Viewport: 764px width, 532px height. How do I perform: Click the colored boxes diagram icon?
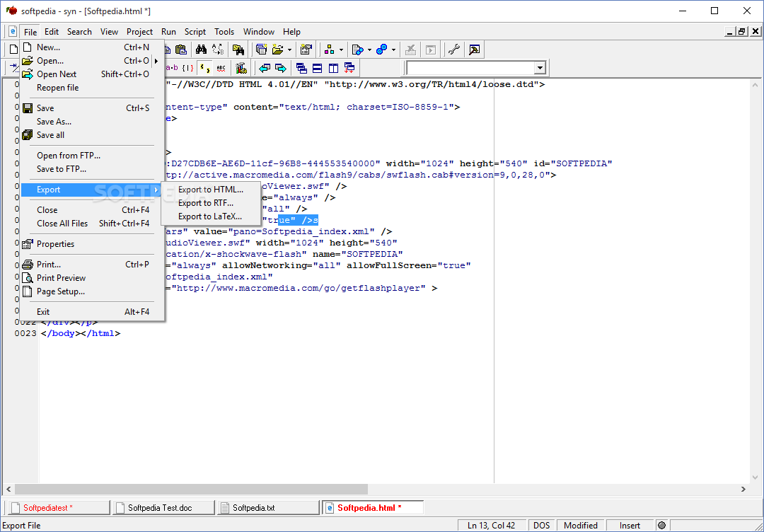pos(330,50)
